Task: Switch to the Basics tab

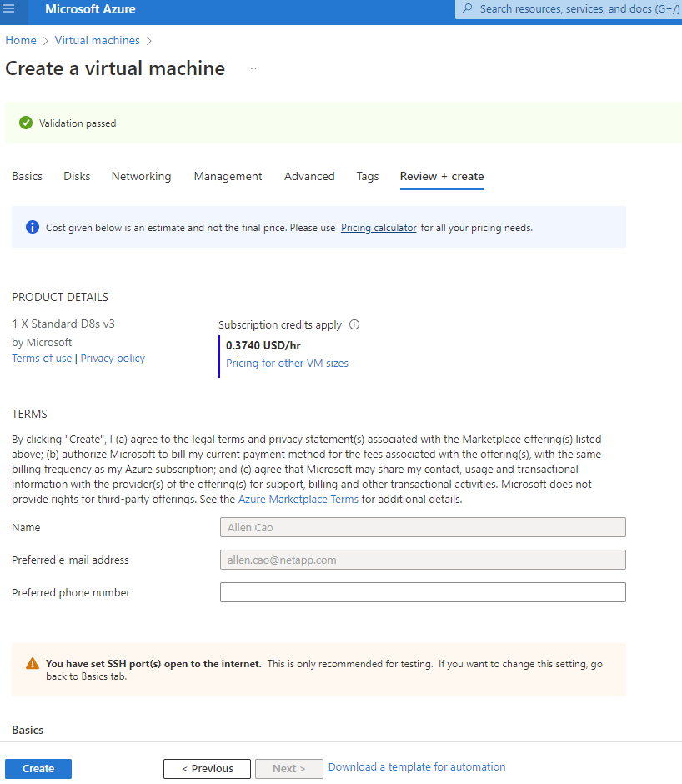Action: (x=27, y=176)
